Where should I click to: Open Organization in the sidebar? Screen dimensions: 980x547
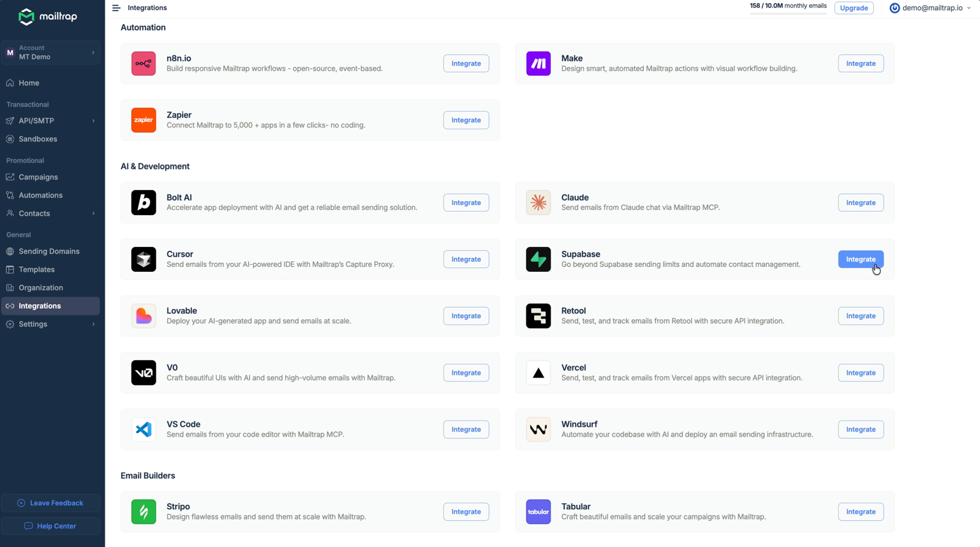pos(50,288)
